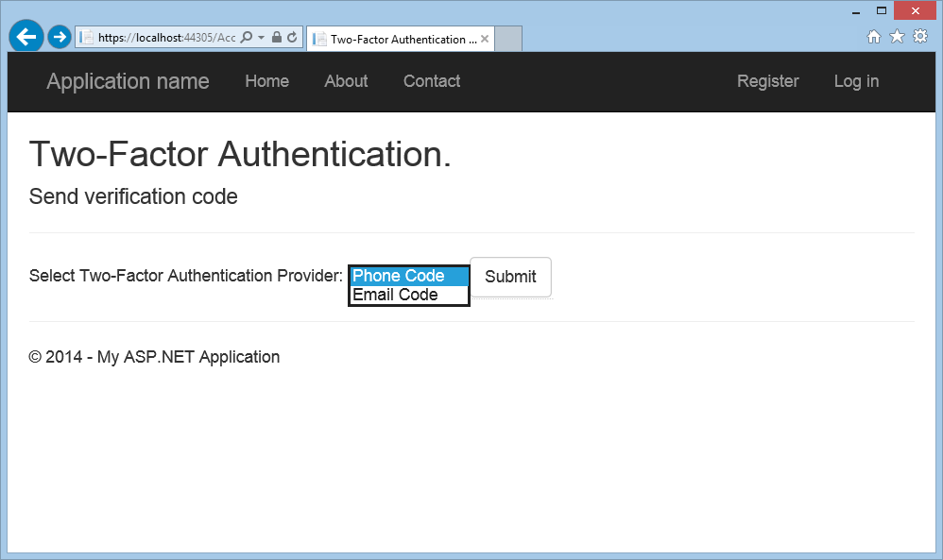Navigate to the About page
The height and width of the screenshot is (560, 943).
click(345, 82)
